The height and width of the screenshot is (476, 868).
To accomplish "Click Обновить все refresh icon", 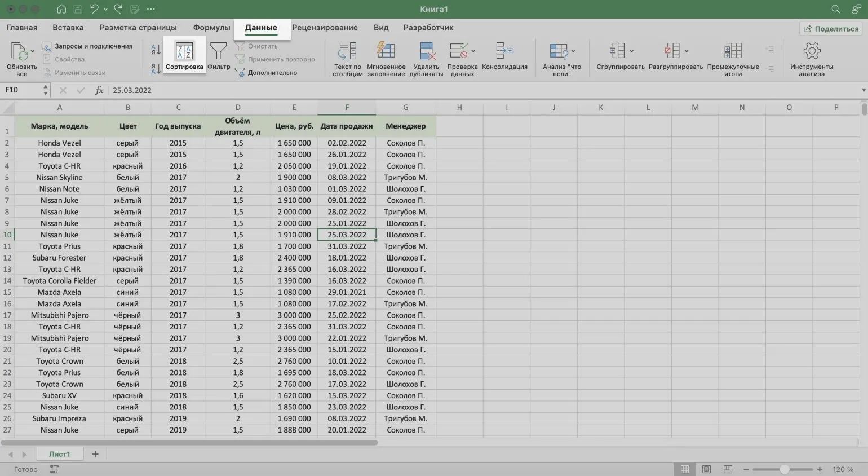I will click(x=20, y=52).
